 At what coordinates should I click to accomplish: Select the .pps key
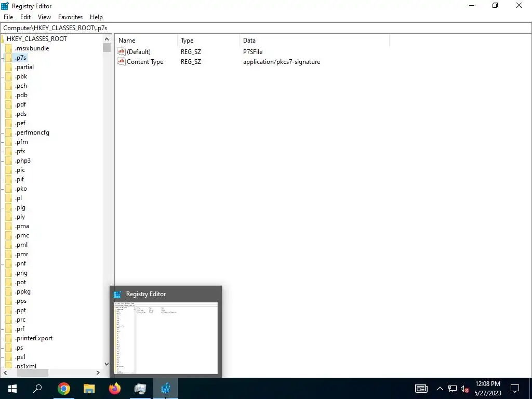21,301
